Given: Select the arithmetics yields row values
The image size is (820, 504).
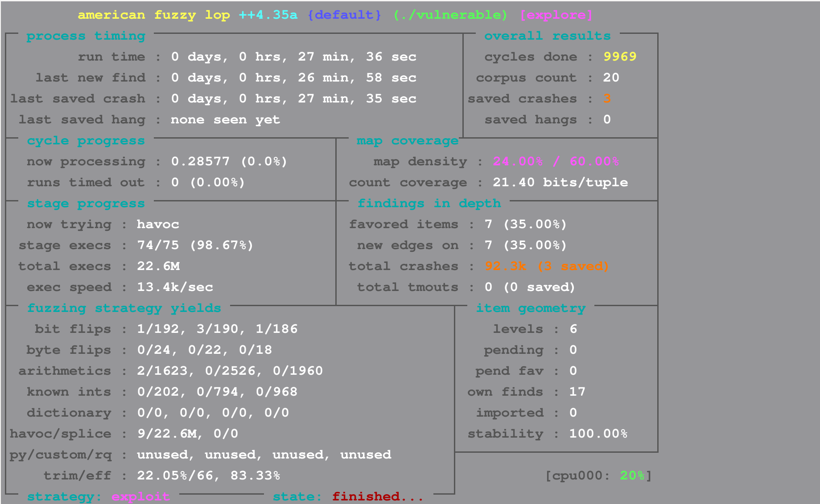Looking at the screenshot, I should coord(230,371).
